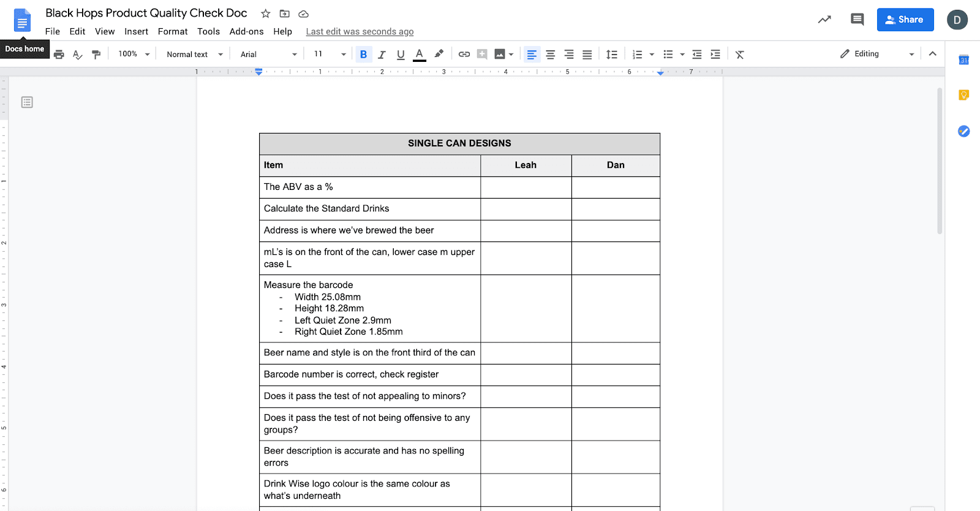
Task: Click the Dan column header
Action: (616, 165)
